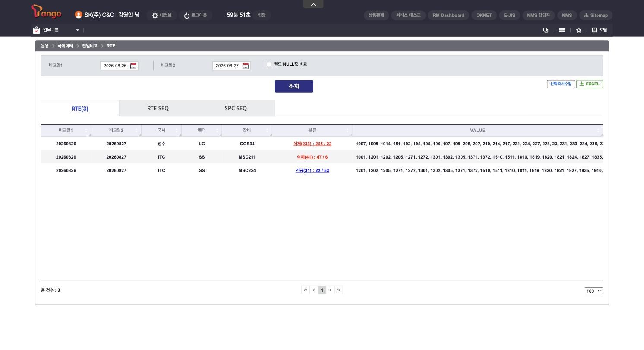The image size is (644, 350).
Task: Expand 업무구분 dropdown arrow
Action: pyautogui.click(x=78, y=30)
